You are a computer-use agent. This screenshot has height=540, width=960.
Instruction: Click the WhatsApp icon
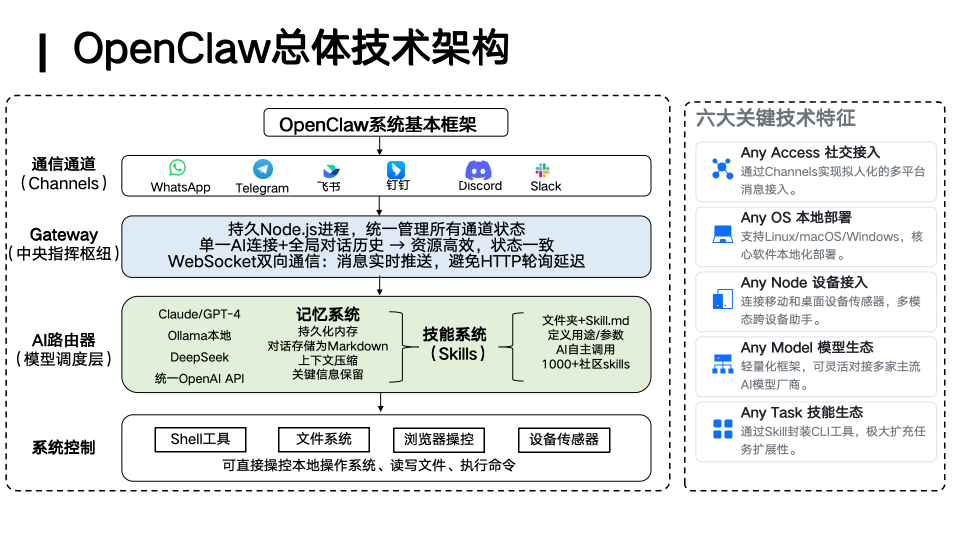pos(178,168)
